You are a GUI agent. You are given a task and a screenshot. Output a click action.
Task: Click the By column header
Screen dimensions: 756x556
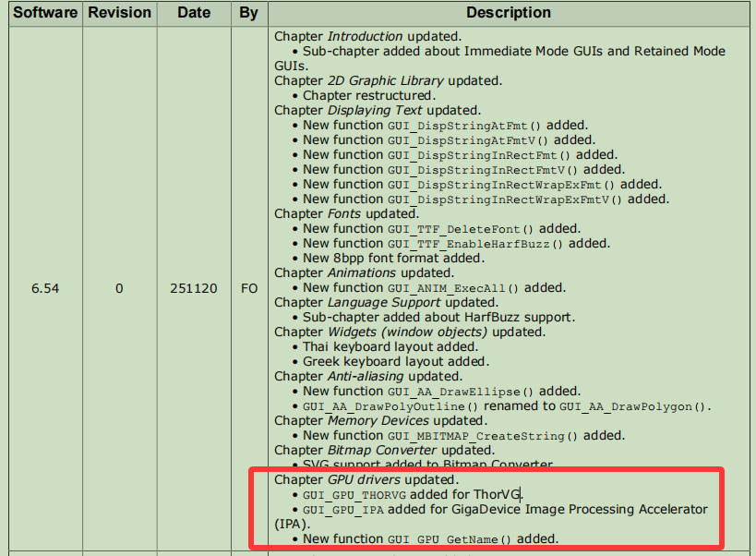[x=249, y=13]
